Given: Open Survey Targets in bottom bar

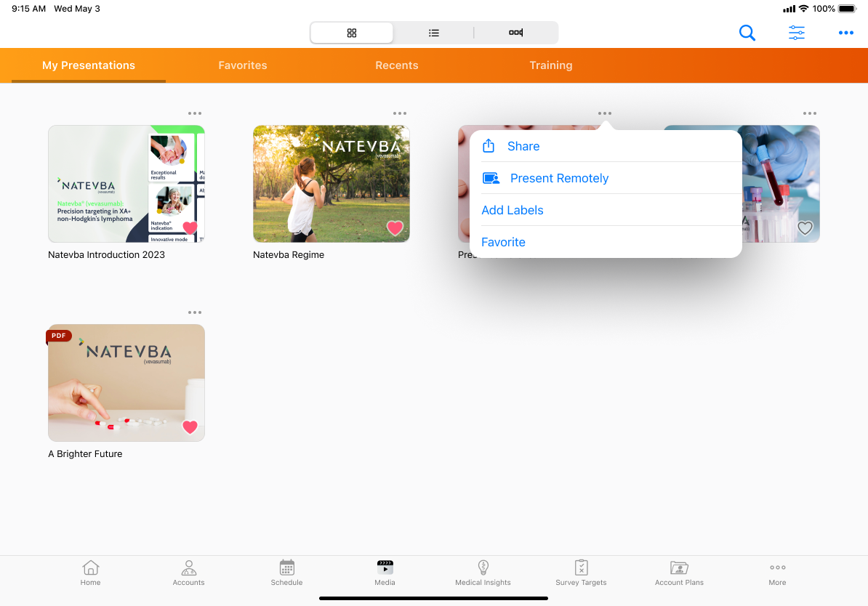Looking at the screenshot, I should point(581,573).
